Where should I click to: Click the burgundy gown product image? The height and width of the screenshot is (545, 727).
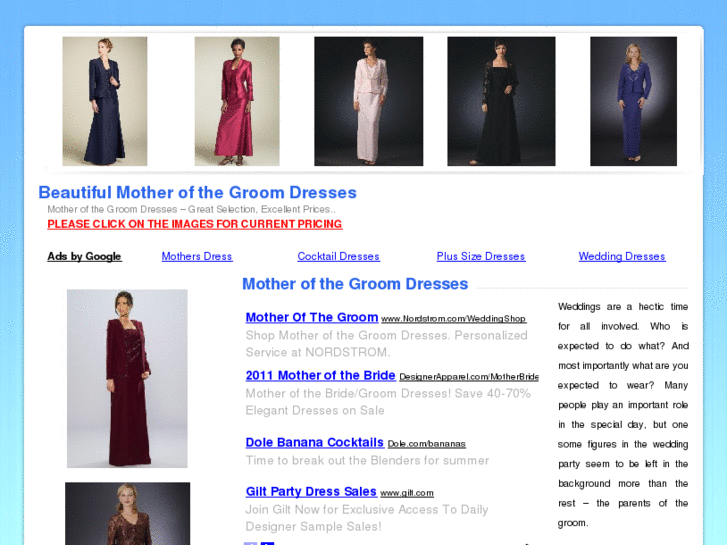[x=127, y=378]
